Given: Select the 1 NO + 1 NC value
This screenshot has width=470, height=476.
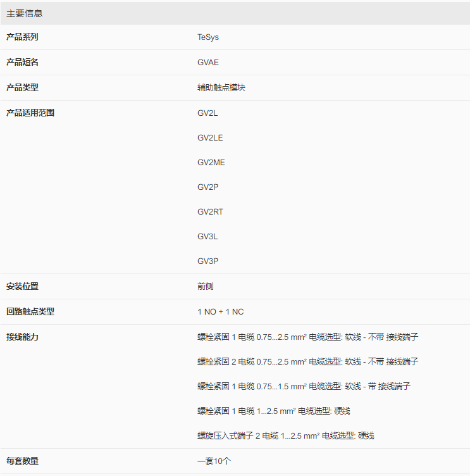Looking at the screenshot, I should tap(220, 312).
